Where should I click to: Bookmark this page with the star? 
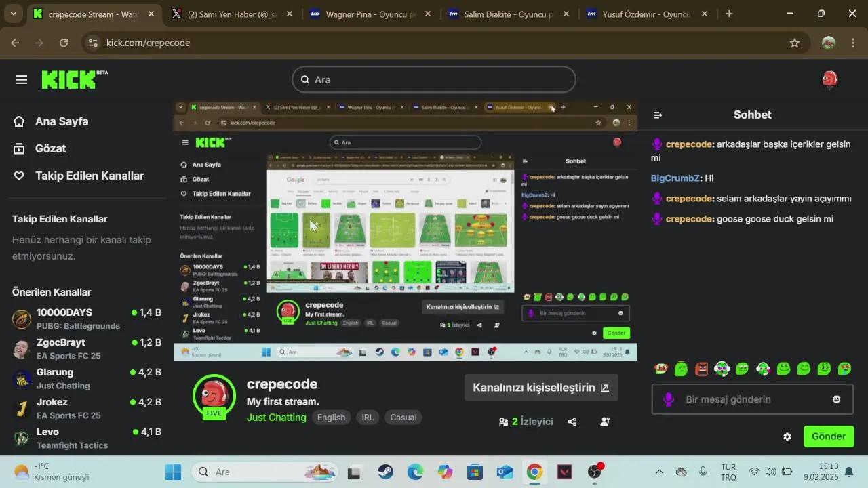coord(795,43)
